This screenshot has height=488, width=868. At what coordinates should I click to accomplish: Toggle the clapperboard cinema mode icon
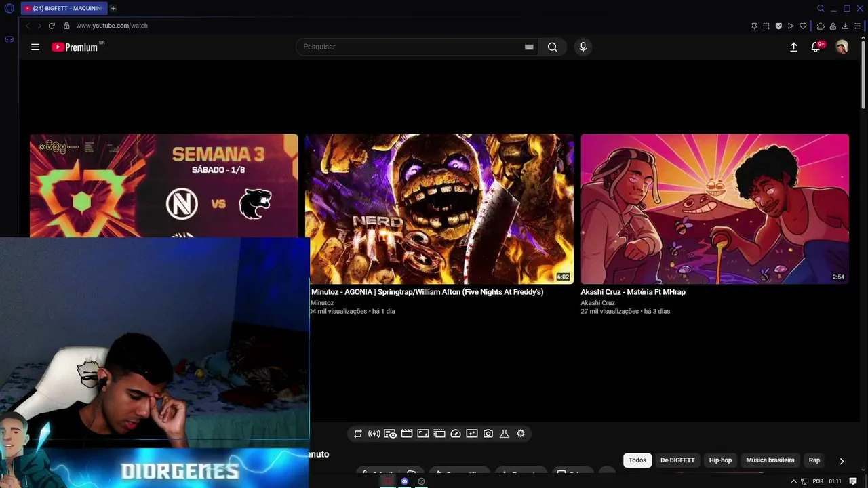[x=407, y=434]
